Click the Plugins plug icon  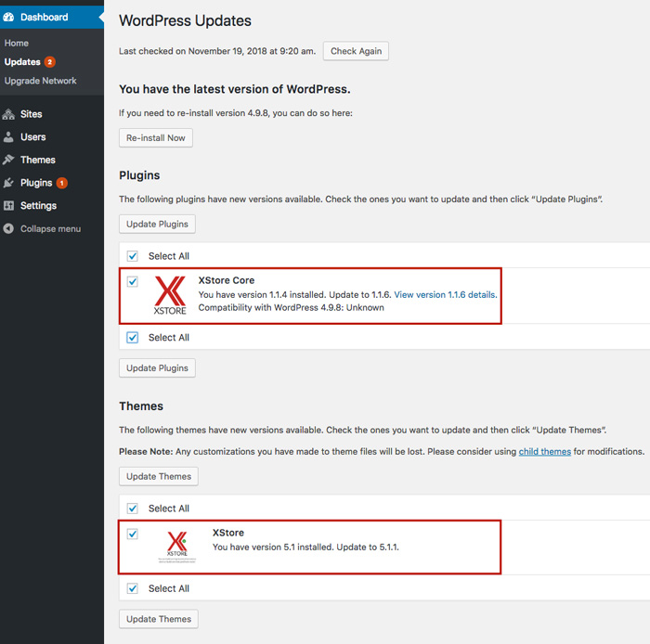[9, 183]
